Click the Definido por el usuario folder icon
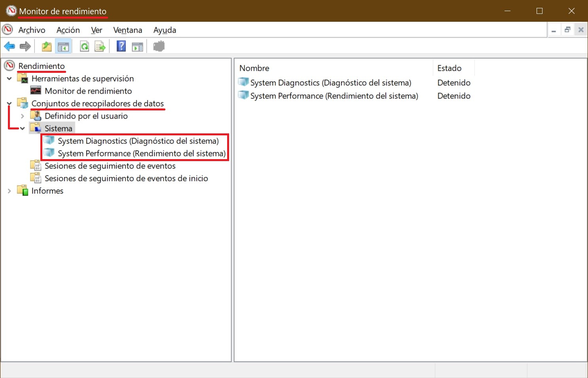Screen dimensions: 588x378 [x=36, y=116]
